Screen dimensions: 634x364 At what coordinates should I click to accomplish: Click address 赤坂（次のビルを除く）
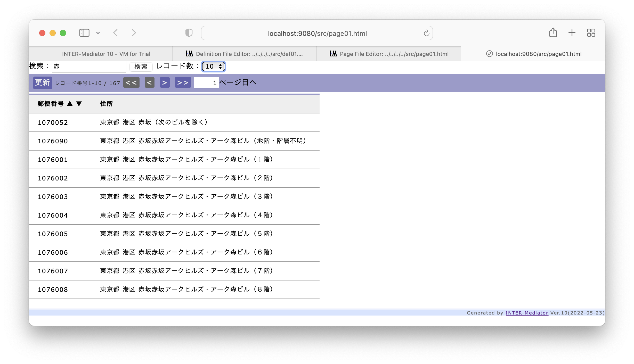[155, 122]
